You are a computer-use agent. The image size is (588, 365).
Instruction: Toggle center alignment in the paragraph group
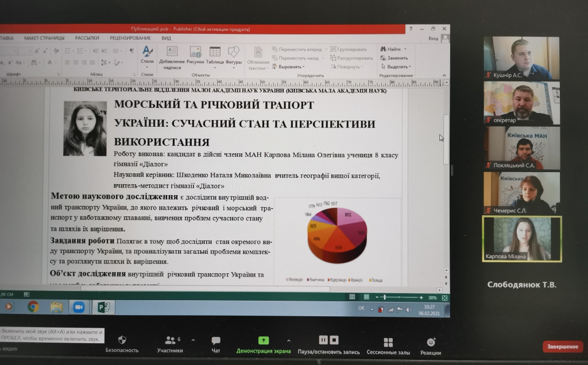coord(76,63)
